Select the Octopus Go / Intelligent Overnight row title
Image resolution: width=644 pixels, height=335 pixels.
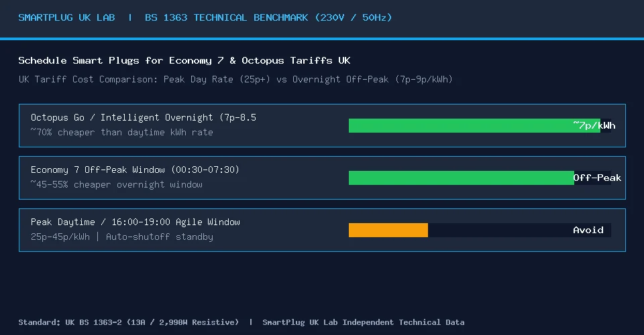tap(144, 118)
